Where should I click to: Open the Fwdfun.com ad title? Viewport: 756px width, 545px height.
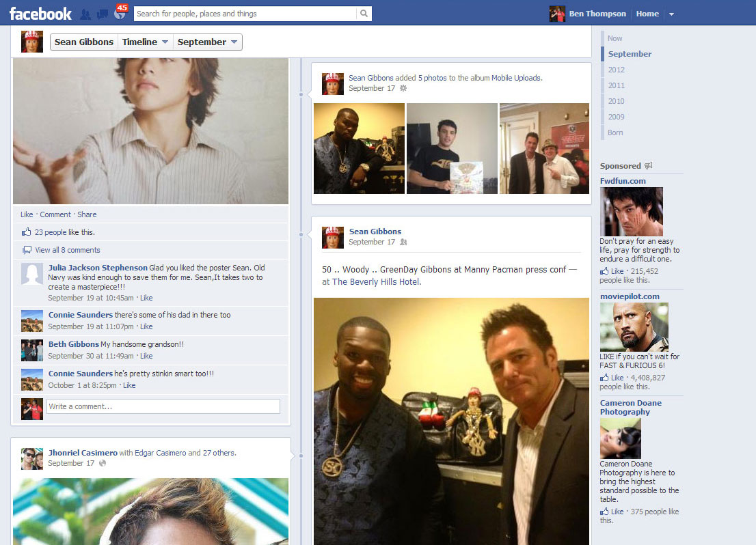tap(623, 181)
